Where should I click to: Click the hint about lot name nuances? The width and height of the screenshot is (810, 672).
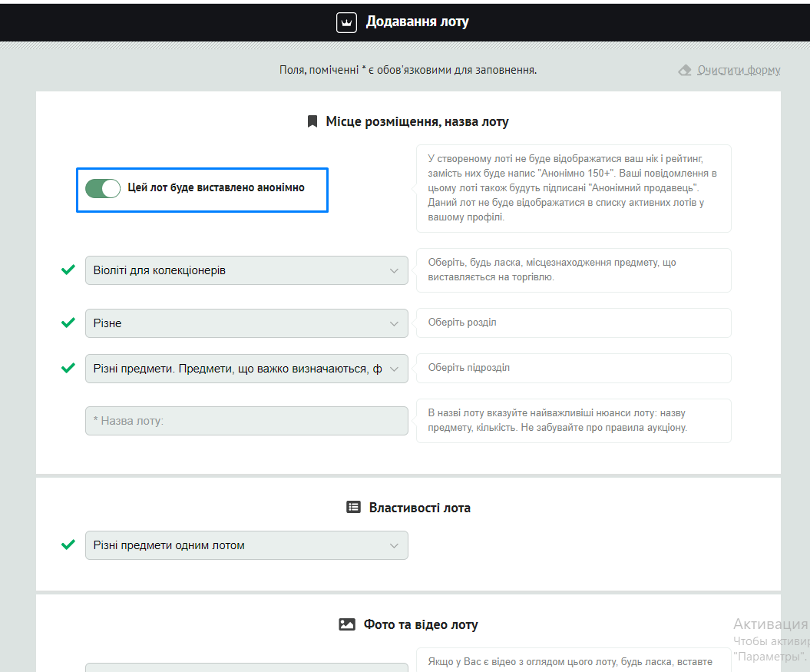pos(574,420)
